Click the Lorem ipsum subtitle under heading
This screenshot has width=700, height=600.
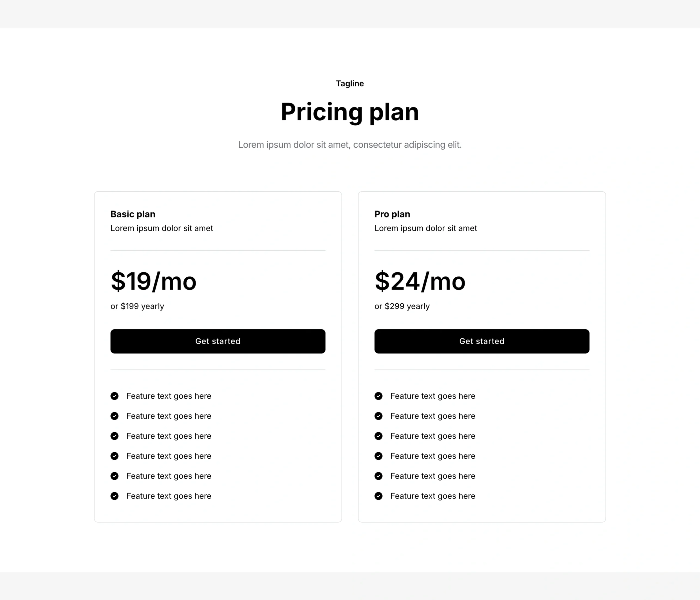(x=350, y=145)
